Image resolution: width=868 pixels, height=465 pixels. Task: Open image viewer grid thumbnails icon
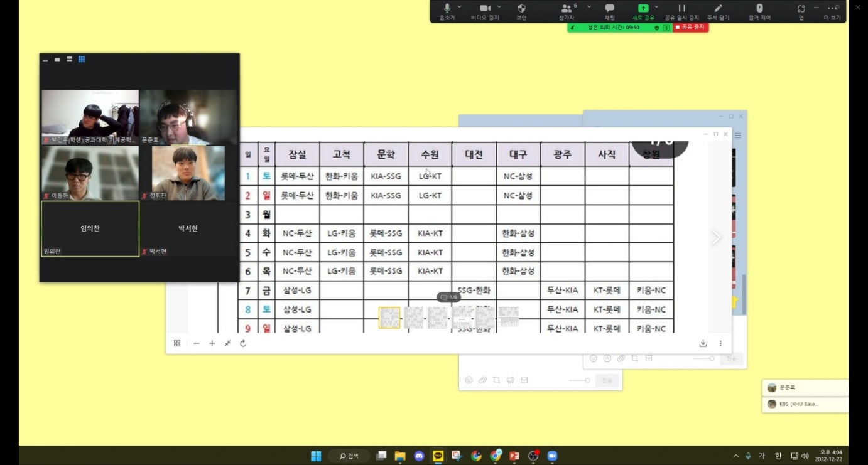(x=177, y=343)
